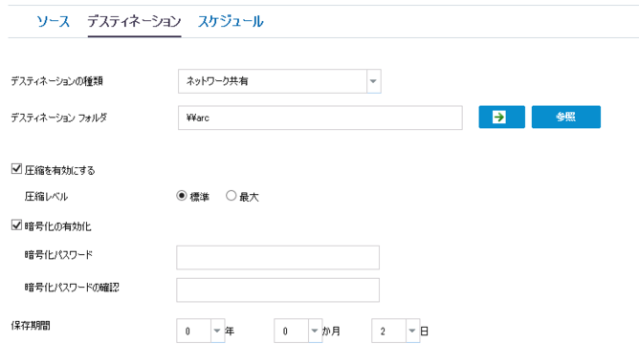Click the 参照 browse button

point(565,117)
